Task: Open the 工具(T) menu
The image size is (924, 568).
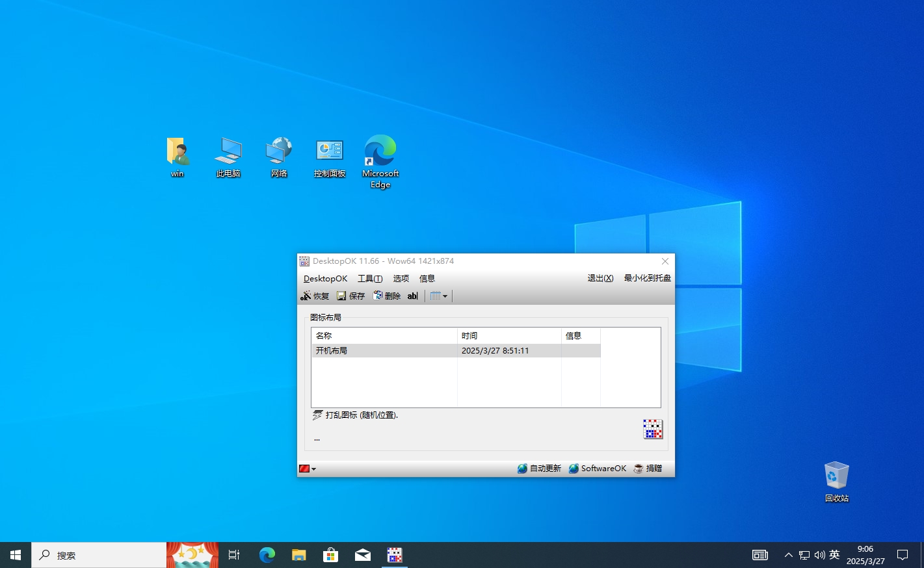Action: (x=369, y=278)
